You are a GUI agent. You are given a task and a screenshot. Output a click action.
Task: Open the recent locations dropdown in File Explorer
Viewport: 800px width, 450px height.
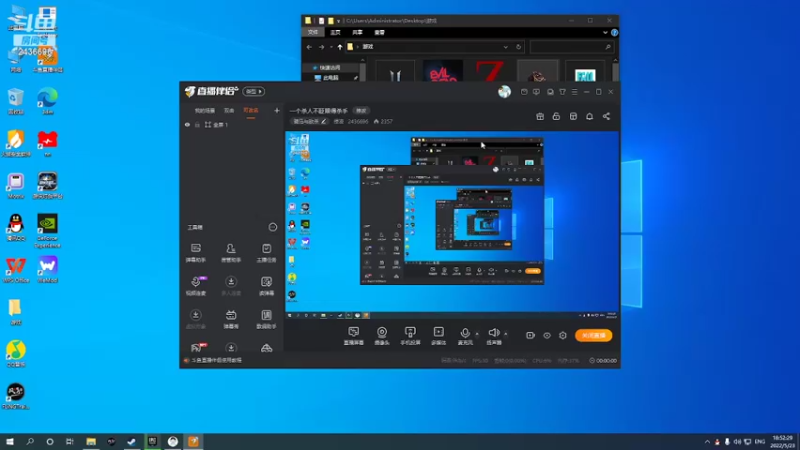(331, 47)
